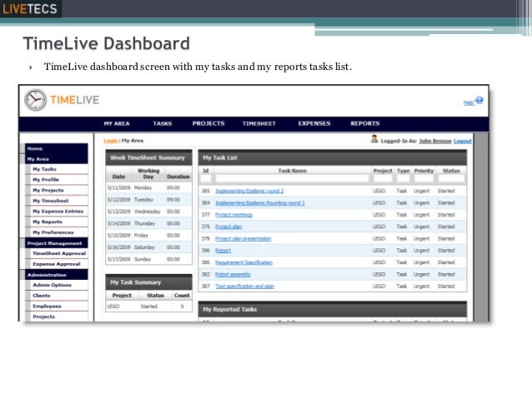
Task: Select Home in the sidebar
Action: click(57, 148)
